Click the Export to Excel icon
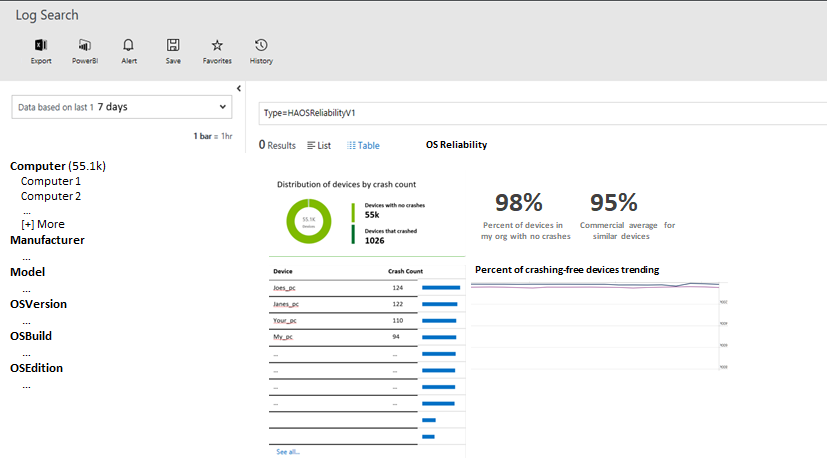The height and width of the screenshot is (458, 827). tap(41, 45)
